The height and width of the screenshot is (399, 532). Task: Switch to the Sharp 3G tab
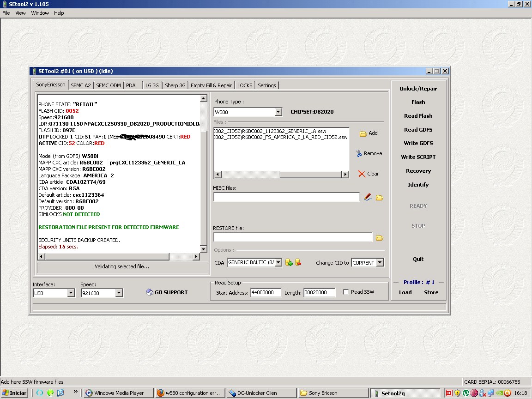(175, 85)
